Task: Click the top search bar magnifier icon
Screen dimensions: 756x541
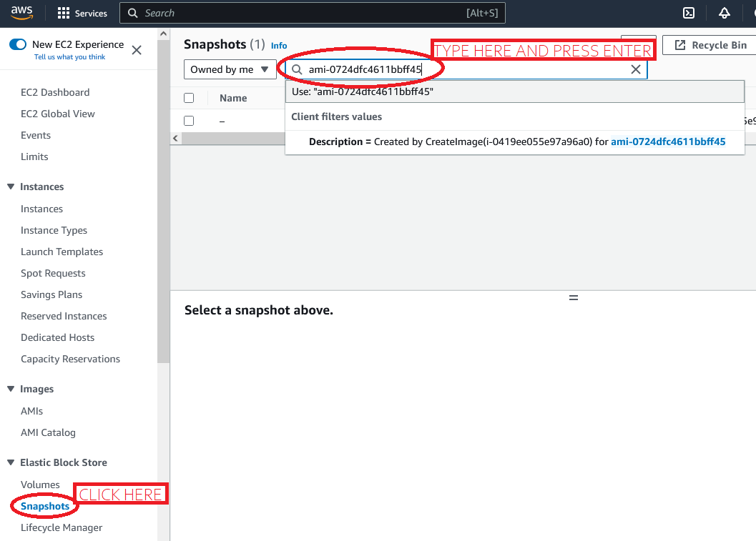Action: coord(132,13)
